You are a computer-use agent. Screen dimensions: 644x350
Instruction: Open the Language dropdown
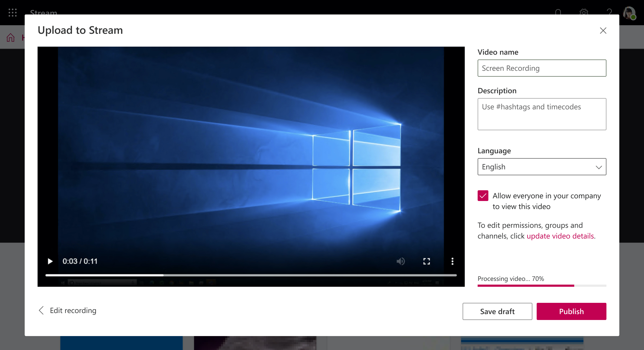pyautogui.click(x=542, y=167)
